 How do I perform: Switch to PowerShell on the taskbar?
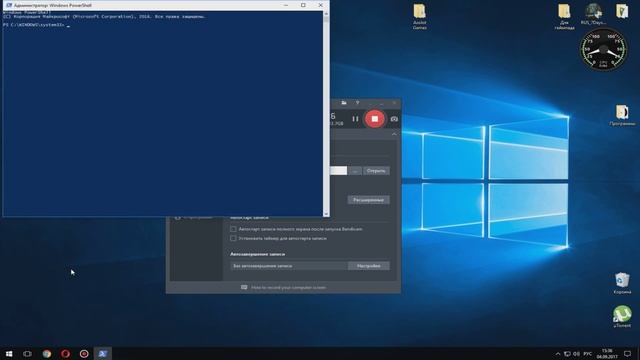tap(103, 353)
